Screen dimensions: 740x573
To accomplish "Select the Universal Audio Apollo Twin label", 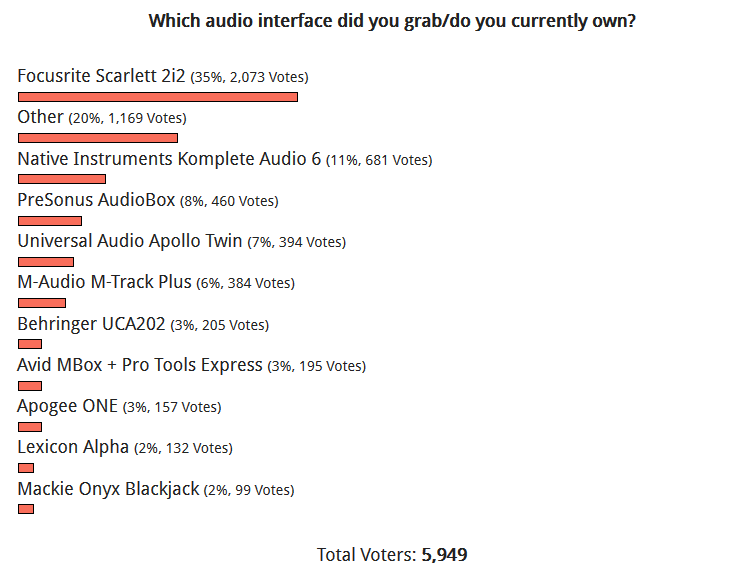I will [130, 241].
